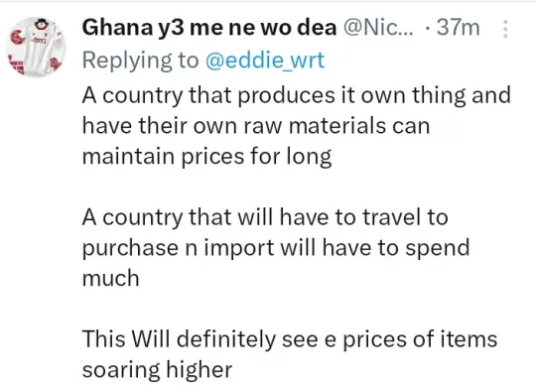The width and height of the screenshot is (536, 392).
Task: Click the line starting 'This Will definitely see'
Action: coord(290,339)
